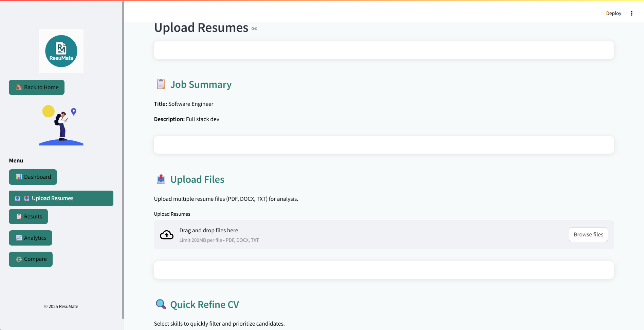
Task: Click the ResuMate logo in sidebar
Action: click(61, 51)
